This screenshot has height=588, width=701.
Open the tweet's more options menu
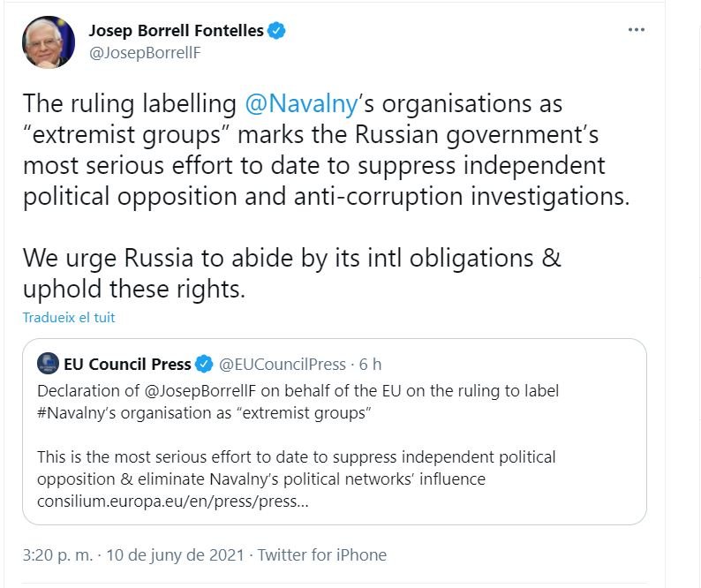point(636,30)
